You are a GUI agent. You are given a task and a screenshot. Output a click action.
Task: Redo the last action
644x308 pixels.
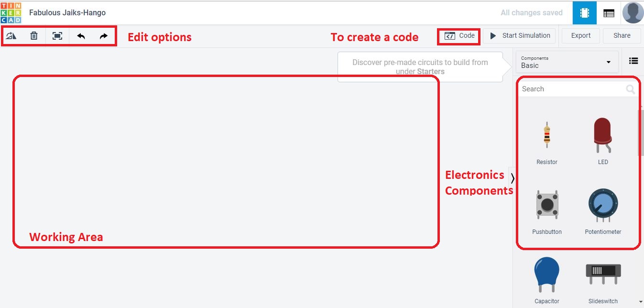coord(104,36)
